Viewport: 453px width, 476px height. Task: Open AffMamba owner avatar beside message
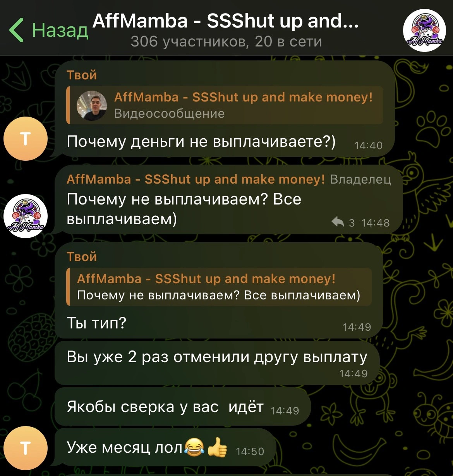(x=26, y=216)
